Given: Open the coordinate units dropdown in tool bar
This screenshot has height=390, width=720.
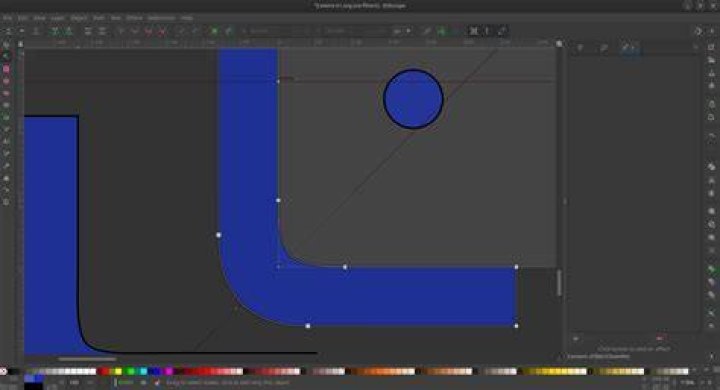Looking at the screenshot, I should coord(401,31).
